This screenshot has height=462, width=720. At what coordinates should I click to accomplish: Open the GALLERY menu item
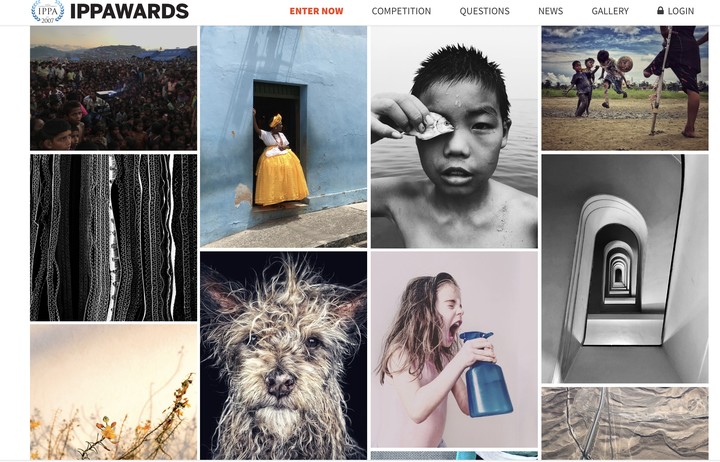[x=610, y=11]
